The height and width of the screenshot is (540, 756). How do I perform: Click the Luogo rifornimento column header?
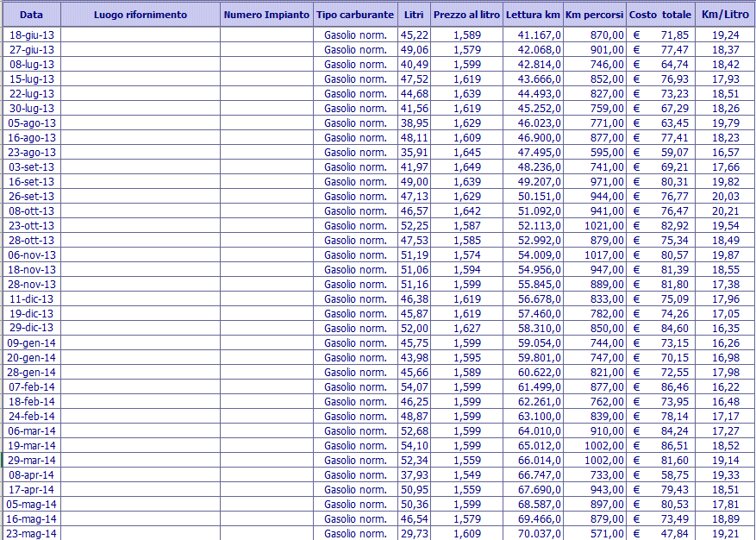(140, 15)
